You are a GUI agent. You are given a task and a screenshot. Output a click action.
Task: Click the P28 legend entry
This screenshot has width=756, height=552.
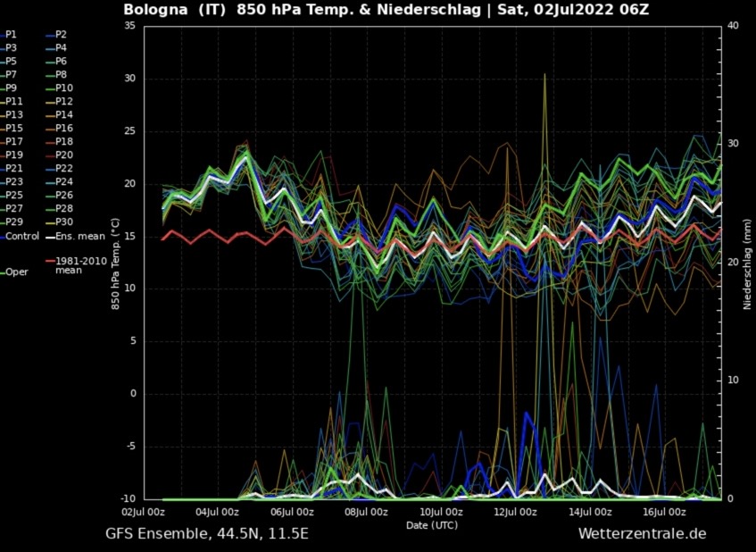click(x=61, y=208)
